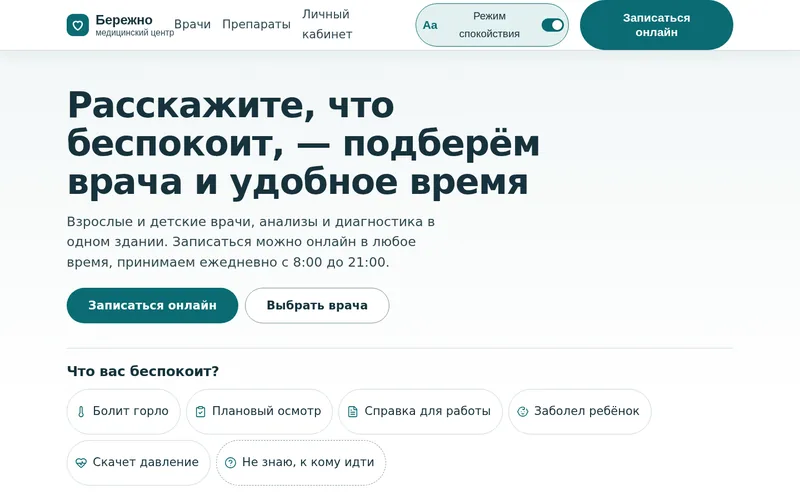The width and height of the screenshot is (800, 500).
Task: Click the hero Записаться онлайн button
Action: pyautogui.click(x=152, y=306)
